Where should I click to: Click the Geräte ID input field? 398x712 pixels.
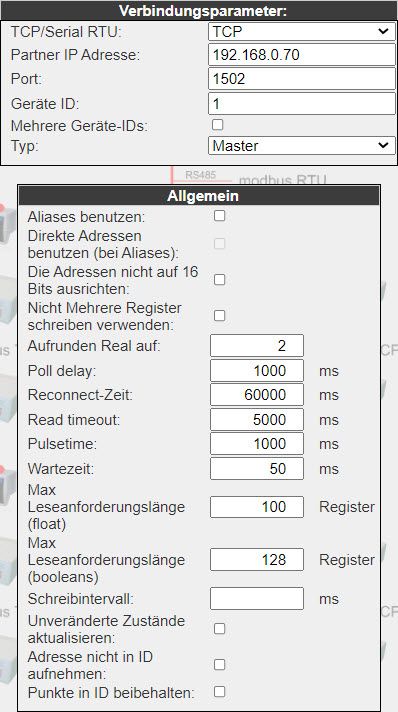pyautogui.click(x=302, y=104)
